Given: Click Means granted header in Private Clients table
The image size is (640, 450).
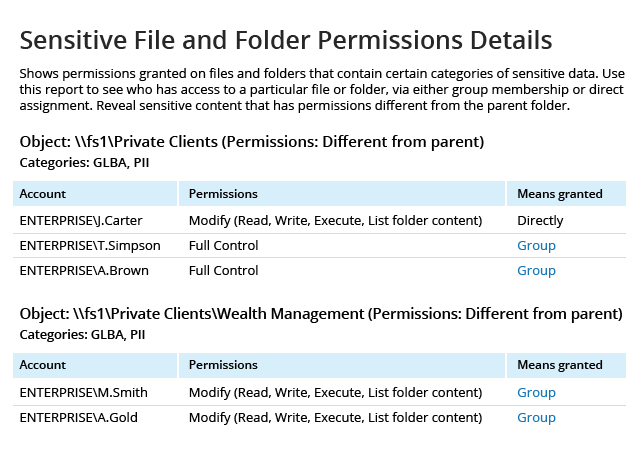Looking at the screenshot, I should 559,193.
